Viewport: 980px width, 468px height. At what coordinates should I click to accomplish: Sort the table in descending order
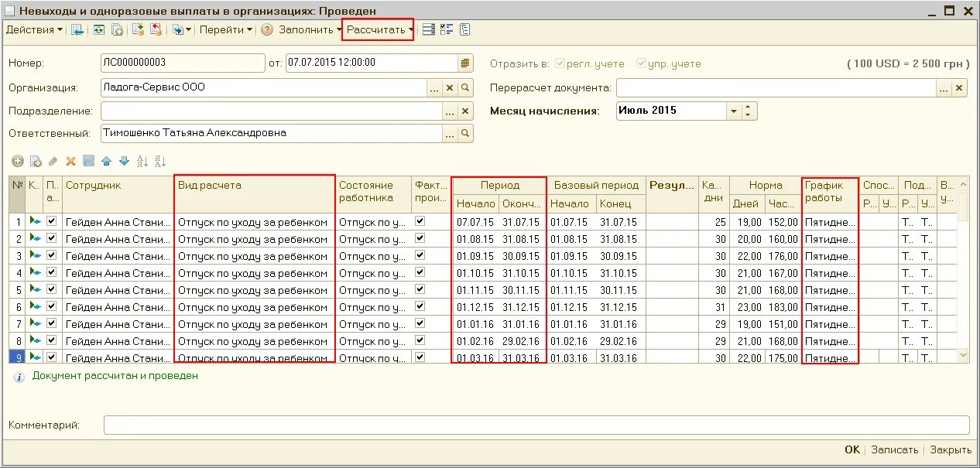(x=160, y=161)
